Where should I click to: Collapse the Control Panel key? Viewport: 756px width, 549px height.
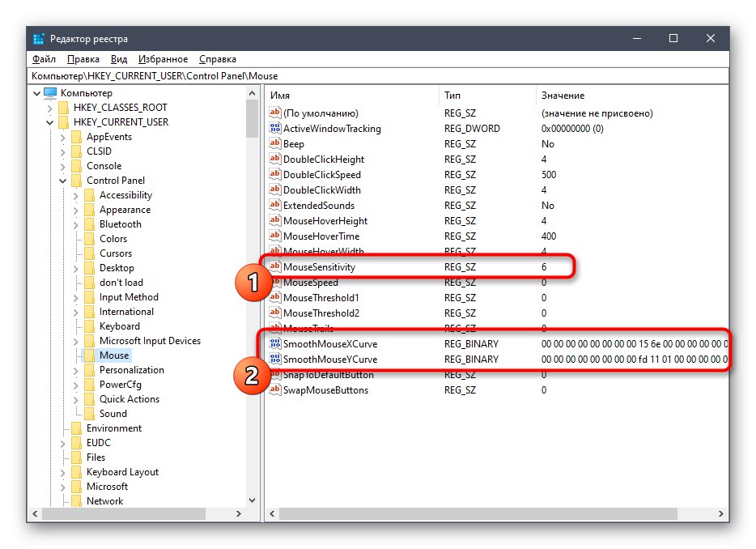[x=62, y=181]
